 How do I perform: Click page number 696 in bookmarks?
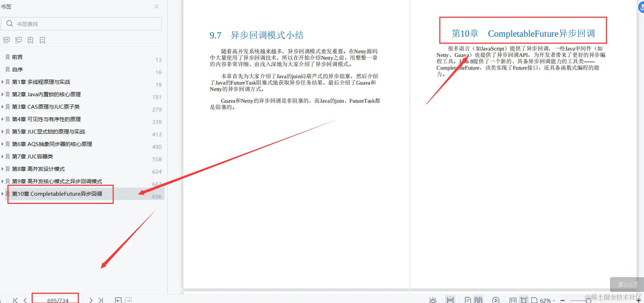coord(157,196)
